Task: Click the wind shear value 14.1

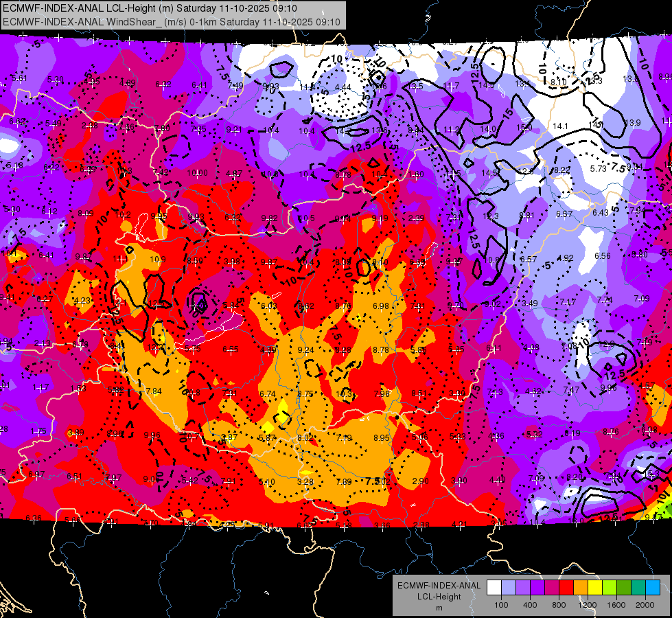Action: point(560,126)
